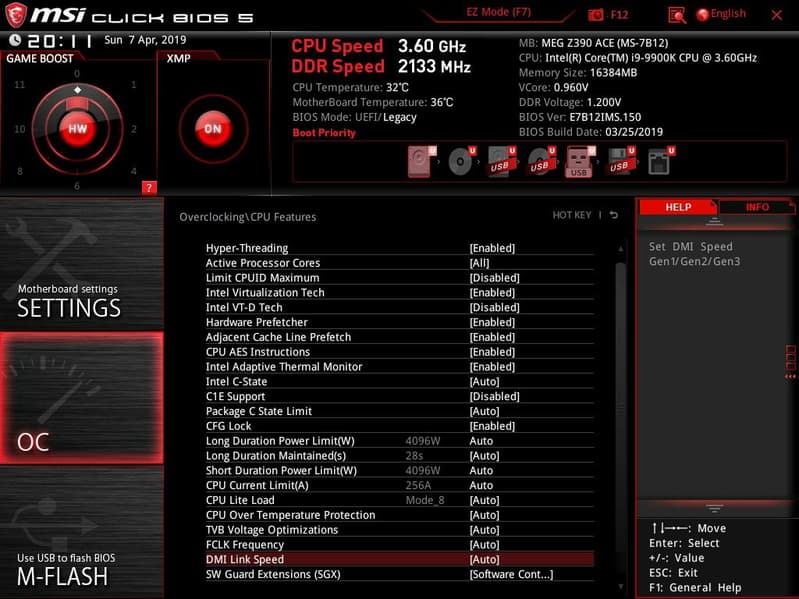
Task: Click the MSI dragon shield logo
Action: [16, 15]
